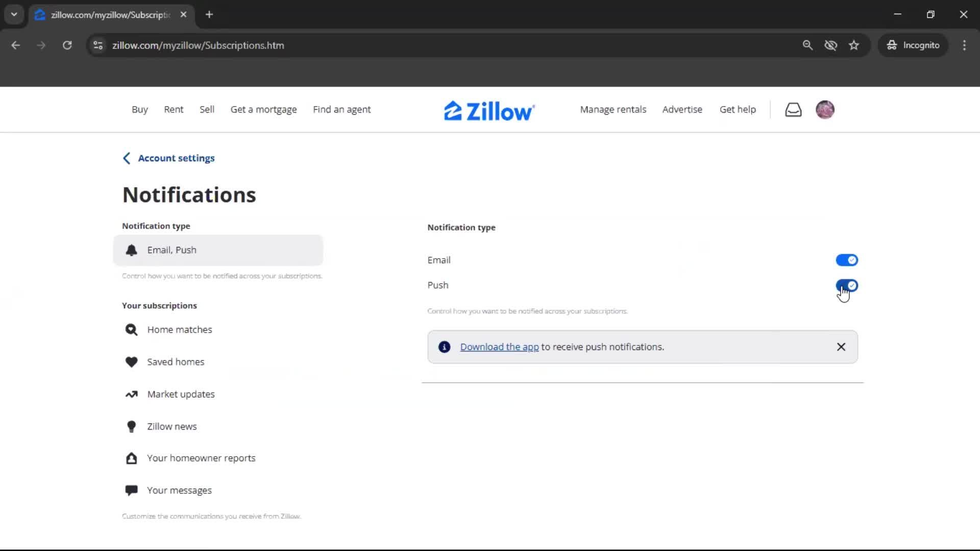980x551 pixels.
Task: Open the browser tab search dropdown
Action: [14, 15]
